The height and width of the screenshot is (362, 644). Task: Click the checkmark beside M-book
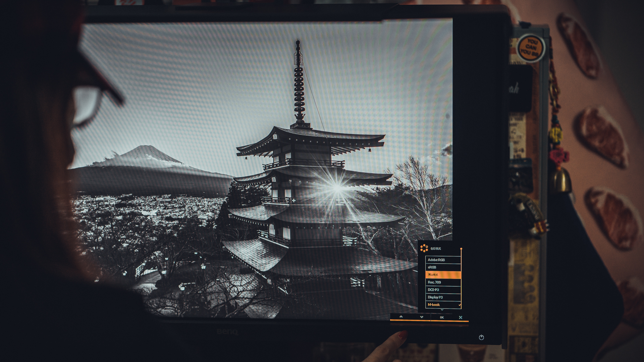(460, 305)
